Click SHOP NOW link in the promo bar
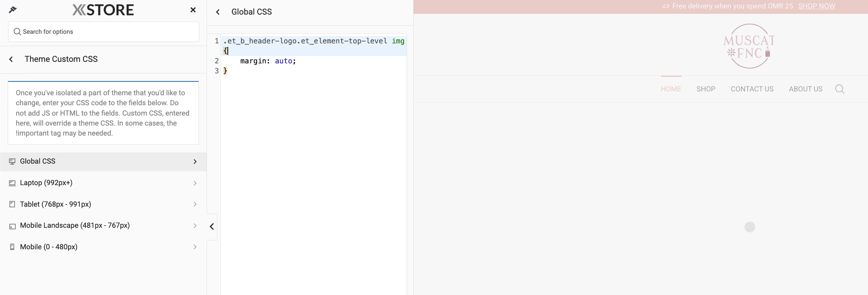868x295 pixels. [x=816, y=6]
